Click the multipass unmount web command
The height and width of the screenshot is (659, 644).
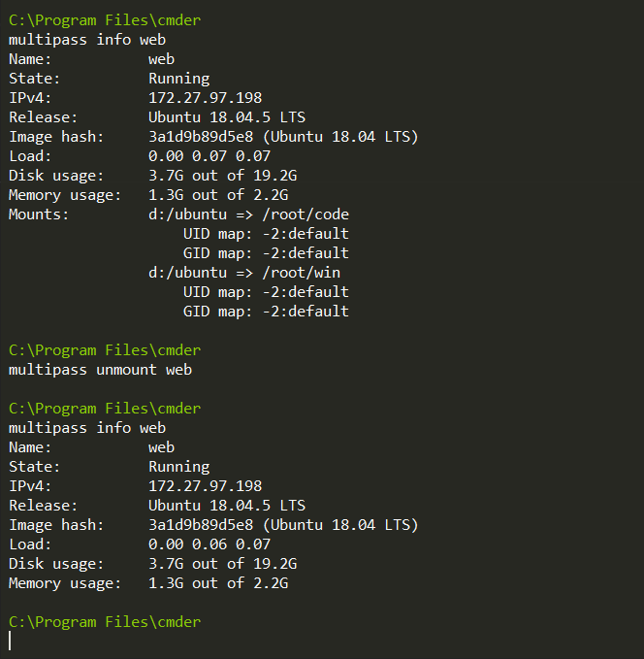coord(101,370)
